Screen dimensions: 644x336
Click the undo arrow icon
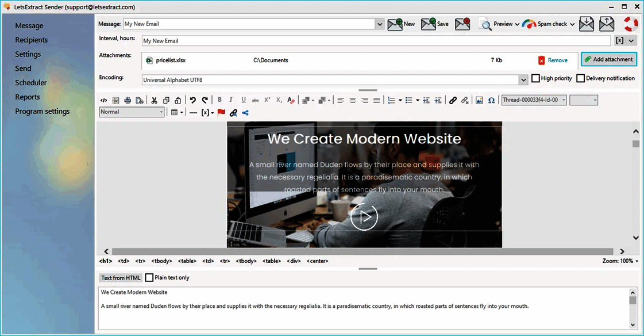pos(193,100)
